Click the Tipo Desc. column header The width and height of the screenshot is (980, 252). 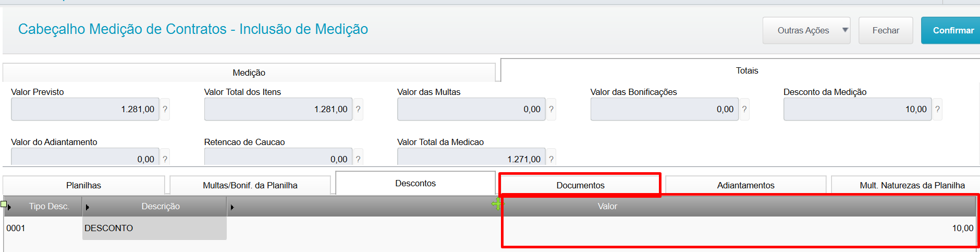pos(44,206)
